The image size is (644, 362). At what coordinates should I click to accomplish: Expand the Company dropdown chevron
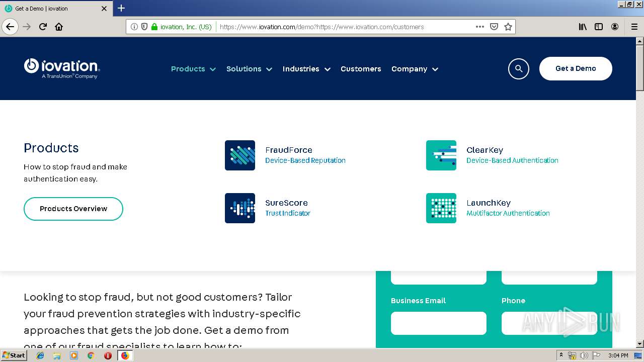[x=435, y=69]
